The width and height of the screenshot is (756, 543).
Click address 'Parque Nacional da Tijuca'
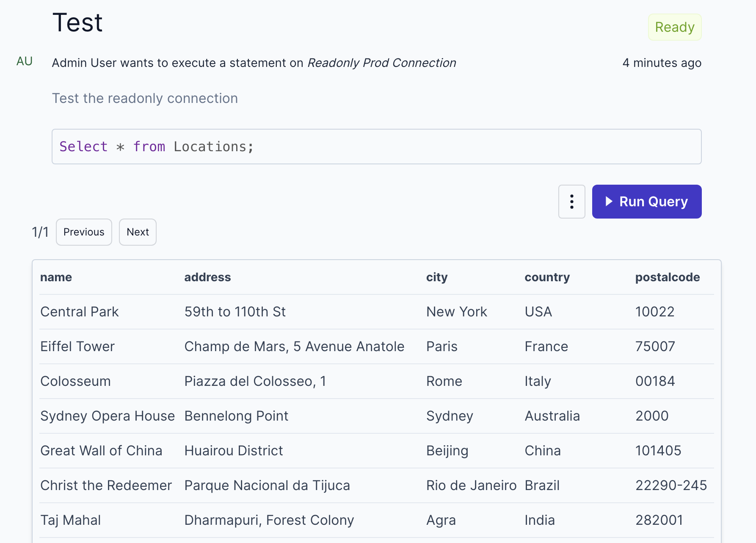[x=267, y=485]
